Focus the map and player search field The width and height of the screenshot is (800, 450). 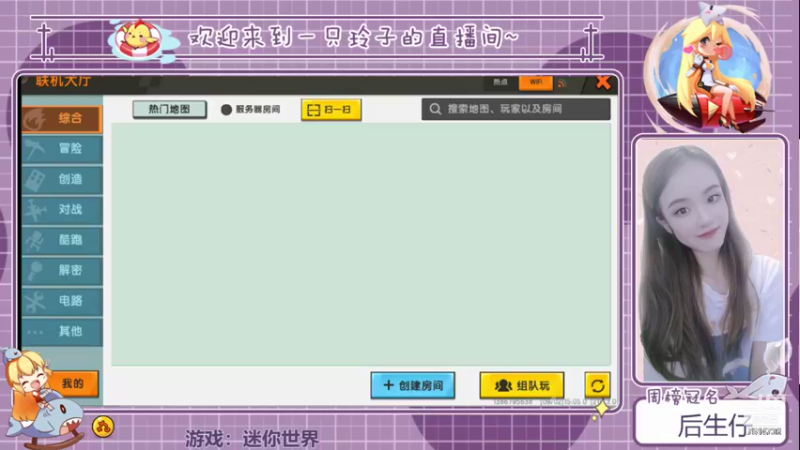(516, 109)
